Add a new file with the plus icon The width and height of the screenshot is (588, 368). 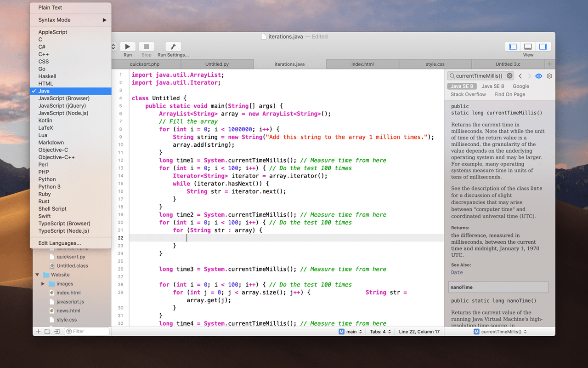pyautogui.click(x=38, y=331)
